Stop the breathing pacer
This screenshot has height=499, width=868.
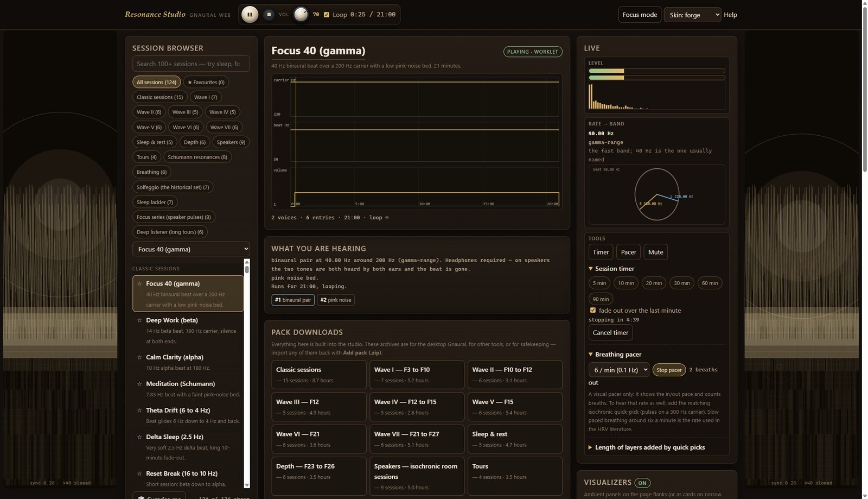pos(669,370)
